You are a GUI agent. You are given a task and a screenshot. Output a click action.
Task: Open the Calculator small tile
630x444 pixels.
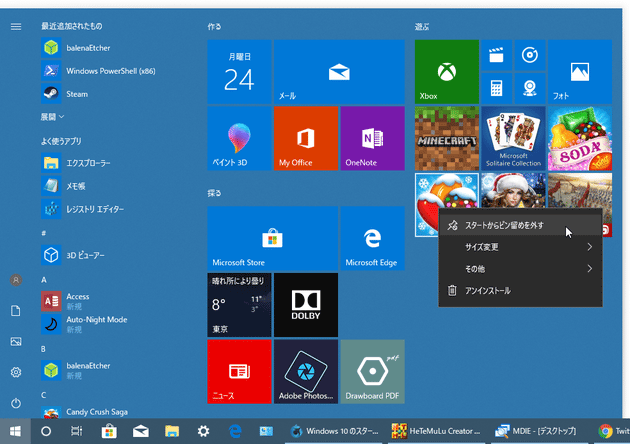point(497,88)
